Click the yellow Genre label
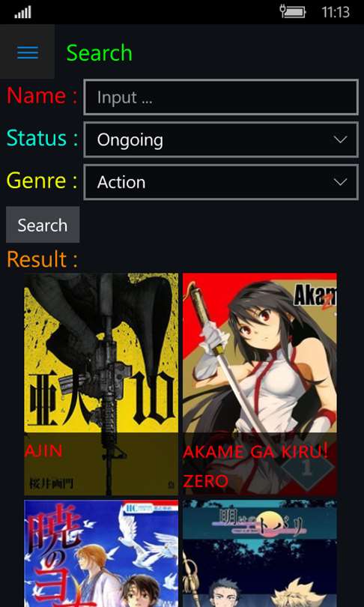The image size is (364, 607). tap(42, 181)
